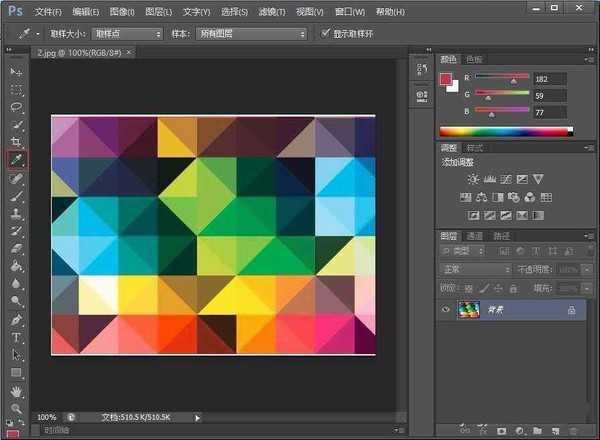This screenshot has height=440, width=600.
Task: Close the 2.jpg document tab
Action: click(x=130, y=52)
